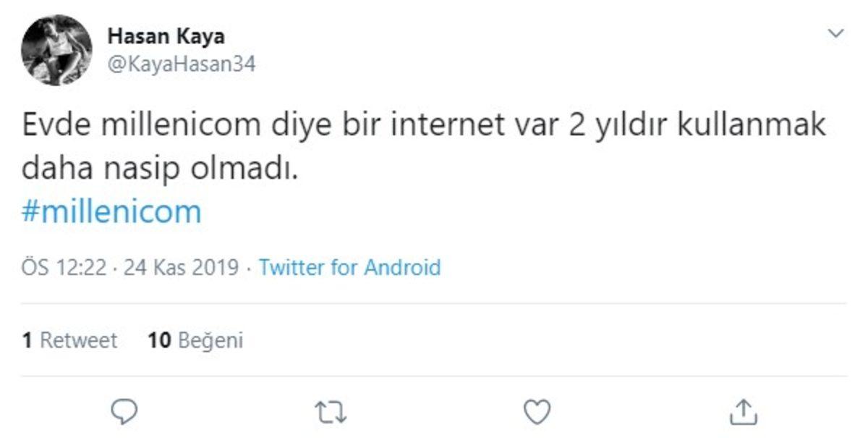The height and width of the screenshot is (438, 868).
Task: Tap the retweet icon to quote tweet
Action: (331, 411)
